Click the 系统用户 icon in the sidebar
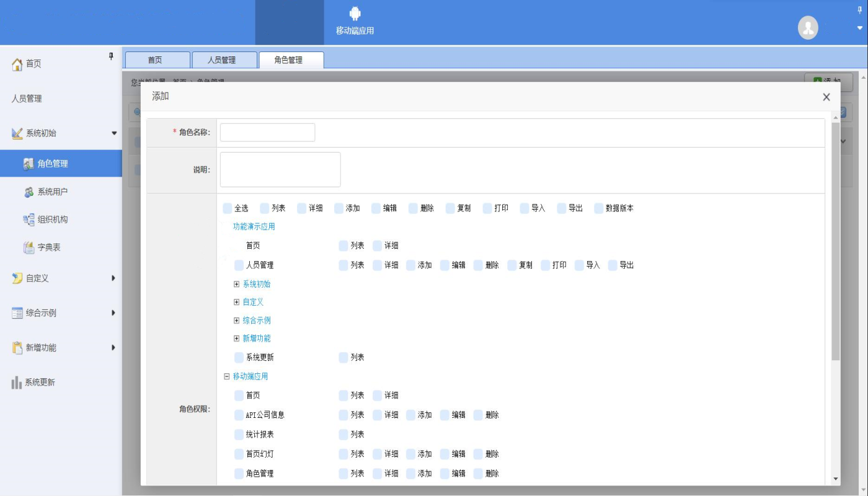This screenshot has height=496, width=868. (x=29, y=192)
